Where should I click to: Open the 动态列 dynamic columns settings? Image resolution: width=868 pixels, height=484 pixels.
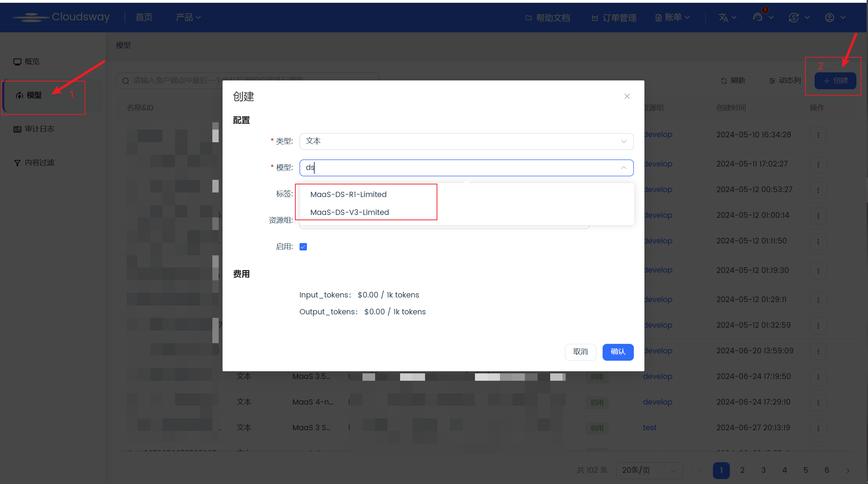click(x=784, y=81)
